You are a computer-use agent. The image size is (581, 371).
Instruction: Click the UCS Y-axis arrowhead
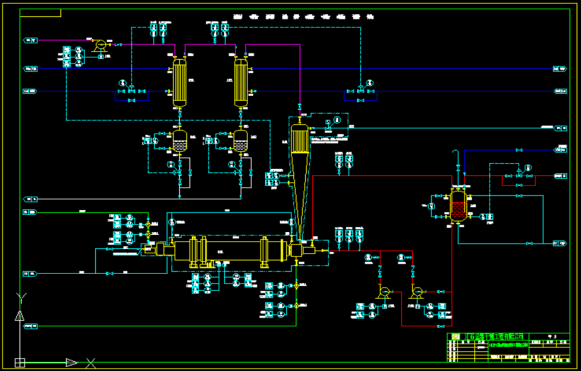(x=20, y=316)
